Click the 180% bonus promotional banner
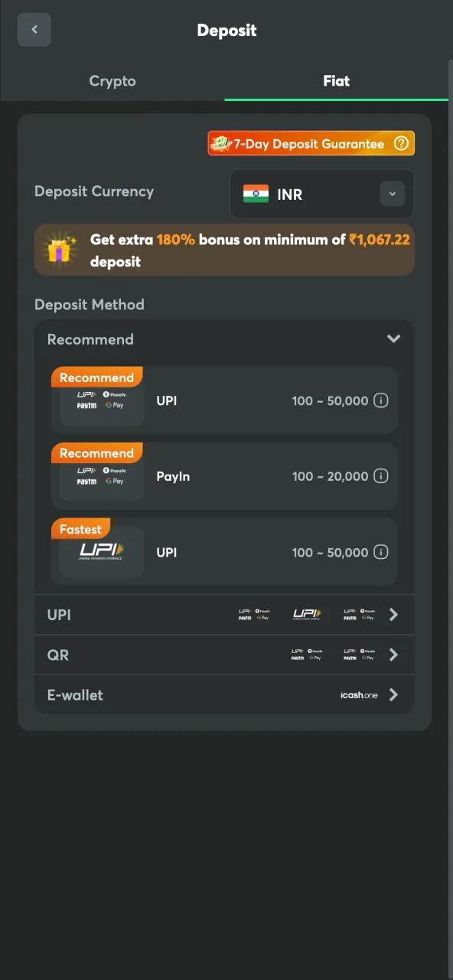Viewport: 453px width, 980px height. pos(224,250)
